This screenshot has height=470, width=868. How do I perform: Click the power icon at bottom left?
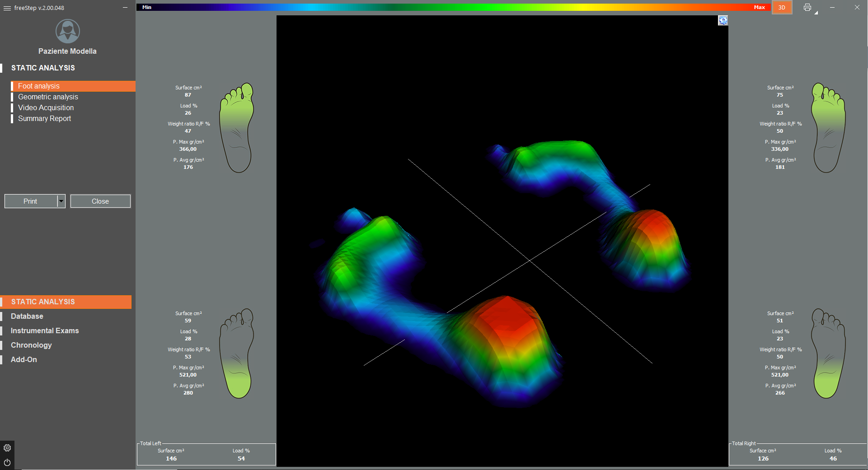point(7,462)
